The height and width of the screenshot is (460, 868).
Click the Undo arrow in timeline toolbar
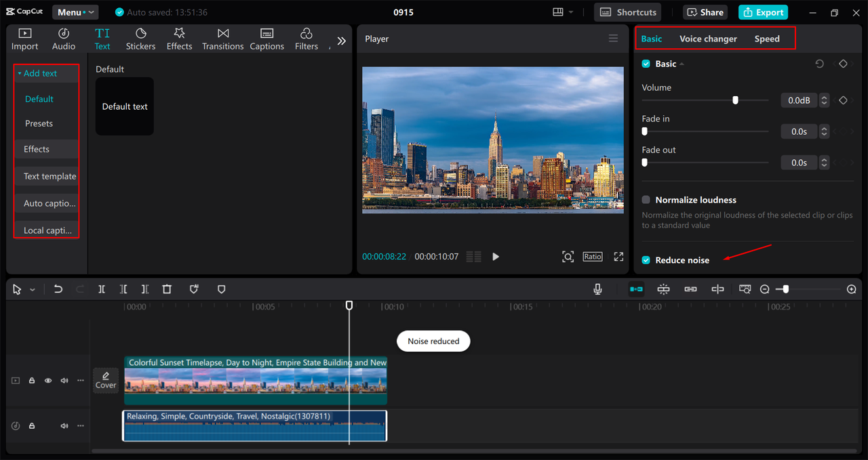click(x=58, y=289)
